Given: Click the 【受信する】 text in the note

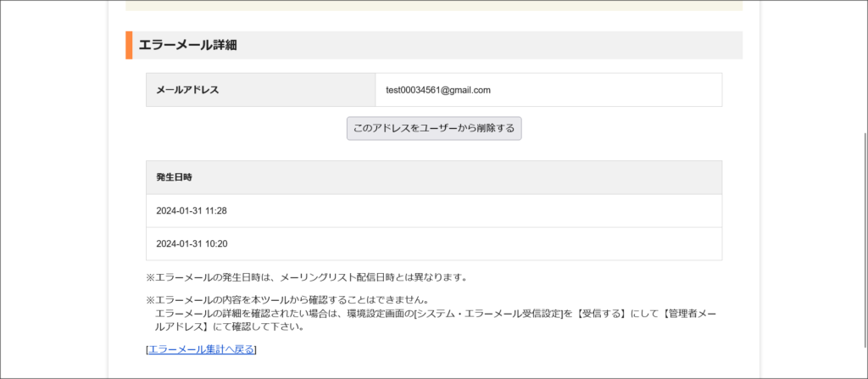Looking at the screenshot, I should [x=597, y=314].
